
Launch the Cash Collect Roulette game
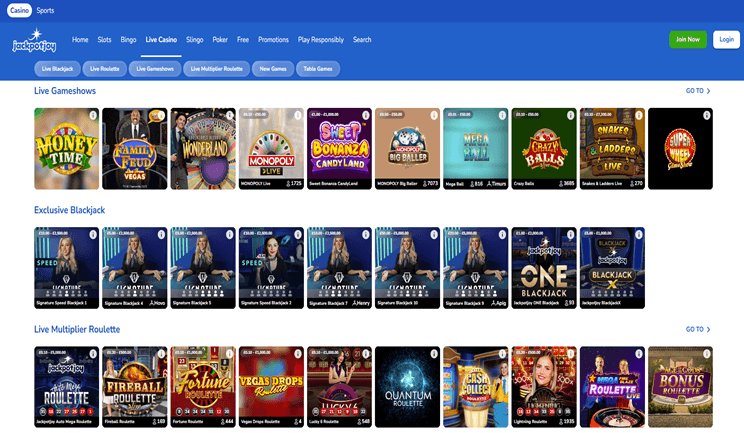point(475,387)
